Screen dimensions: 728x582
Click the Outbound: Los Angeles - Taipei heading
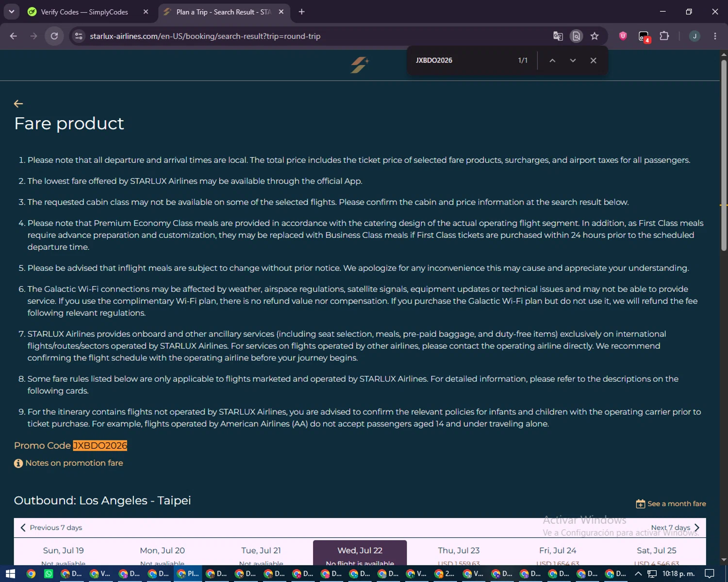tap(102, 501)
